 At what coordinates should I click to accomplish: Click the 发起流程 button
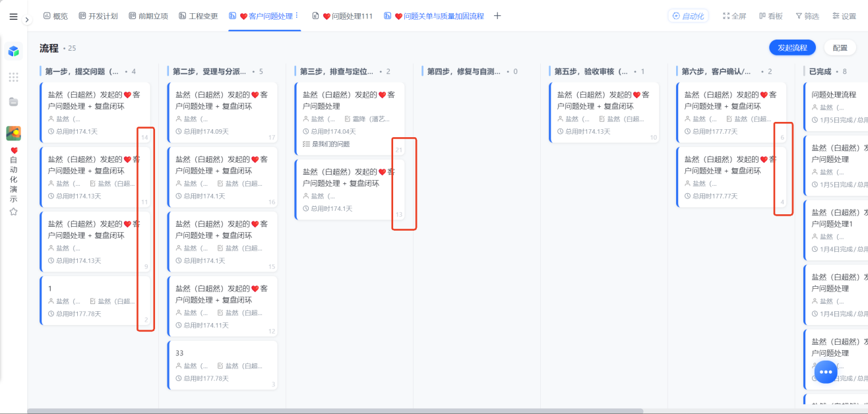(792, 47)
